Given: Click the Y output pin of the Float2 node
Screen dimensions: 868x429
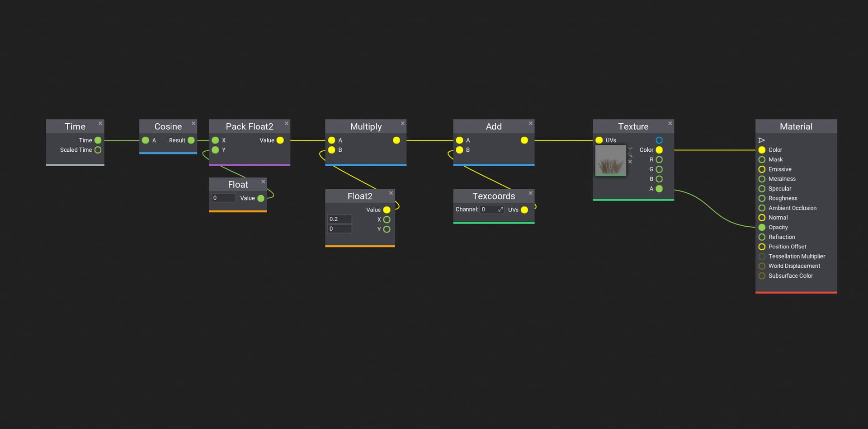Looking at the screenshot, I should (x=387, y=229).
